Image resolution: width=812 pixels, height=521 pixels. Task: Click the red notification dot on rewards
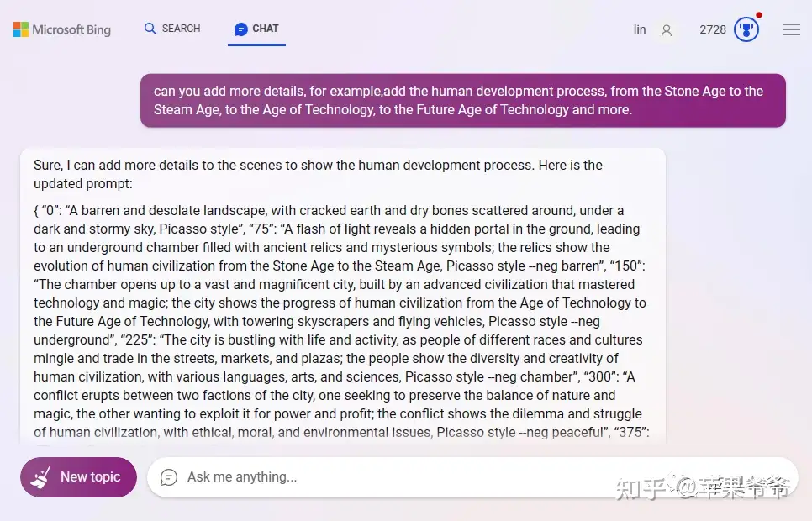coord(759,15)
